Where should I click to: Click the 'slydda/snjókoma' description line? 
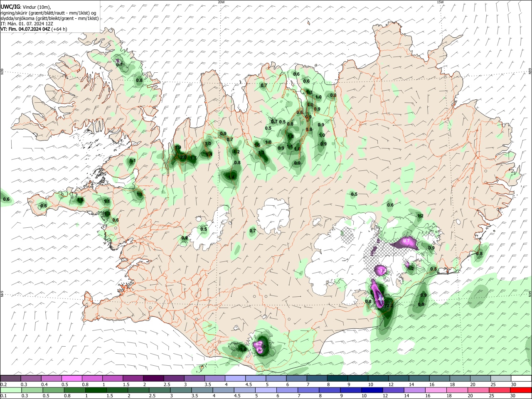click(49, 18)
